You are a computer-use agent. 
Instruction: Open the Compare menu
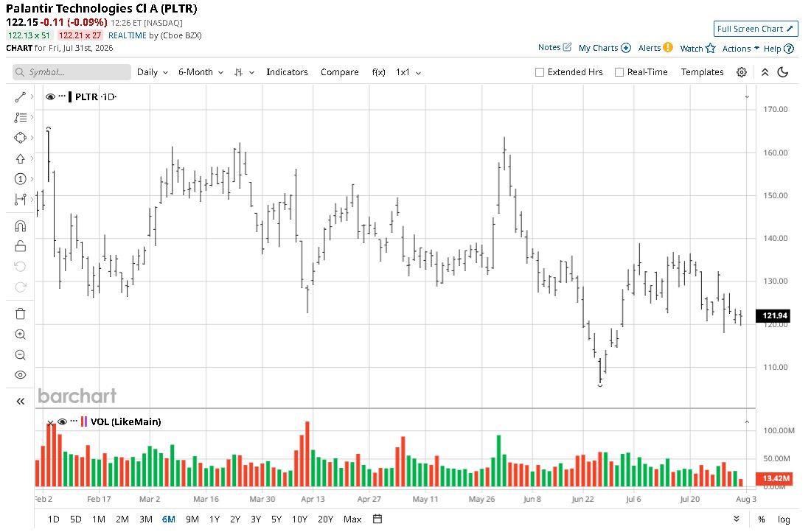(339, 72)
